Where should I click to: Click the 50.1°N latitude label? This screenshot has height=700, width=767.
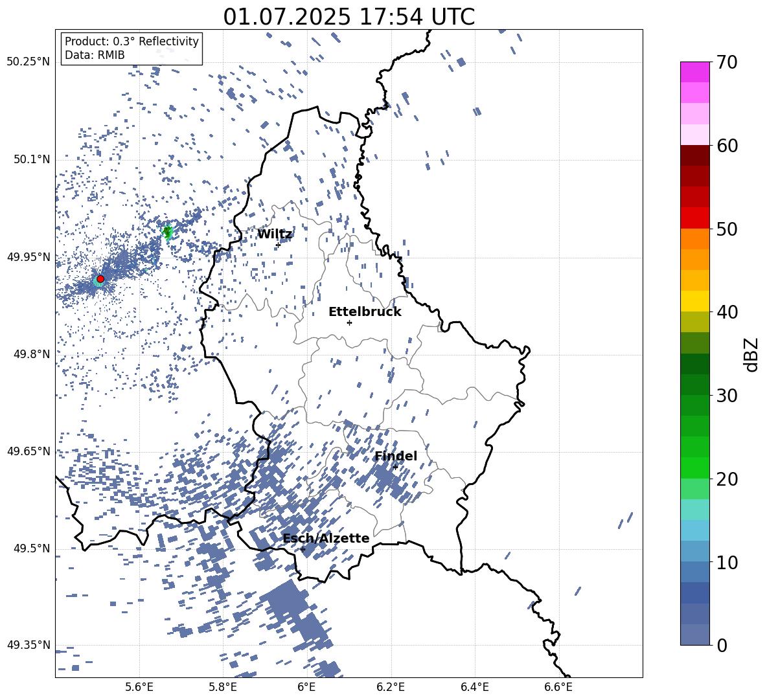pos(32,159)
